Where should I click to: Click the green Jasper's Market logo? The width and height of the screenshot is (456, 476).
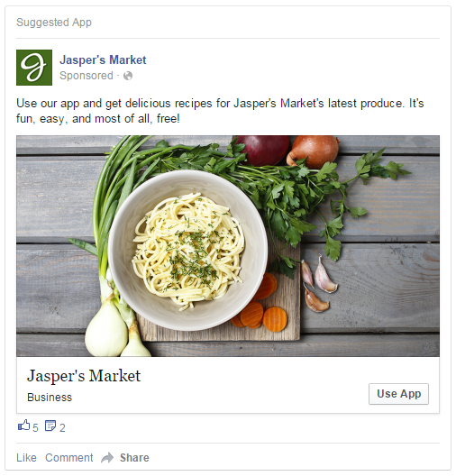pyautogui.click(x=34, y=68)
